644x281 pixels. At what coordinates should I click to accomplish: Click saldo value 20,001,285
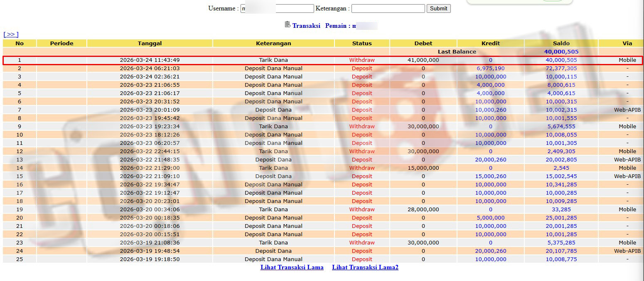[561, 226]
